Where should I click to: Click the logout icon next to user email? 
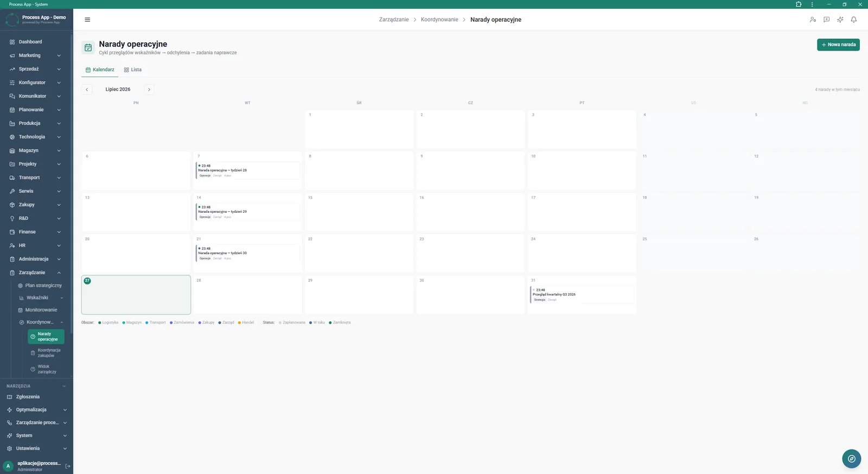click(x=68, y=466)
